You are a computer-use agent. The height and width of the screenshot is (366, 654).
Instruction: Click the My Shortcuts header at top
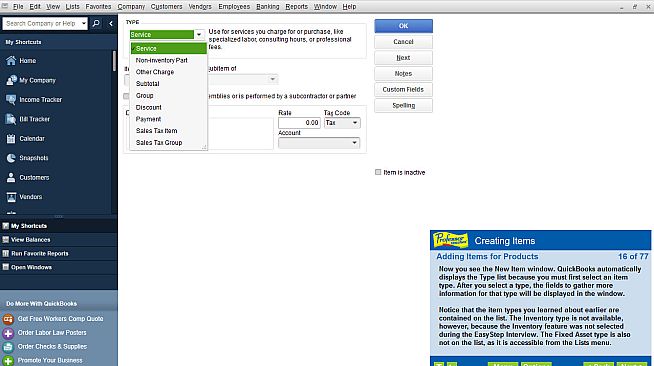[x=23, y=42]
